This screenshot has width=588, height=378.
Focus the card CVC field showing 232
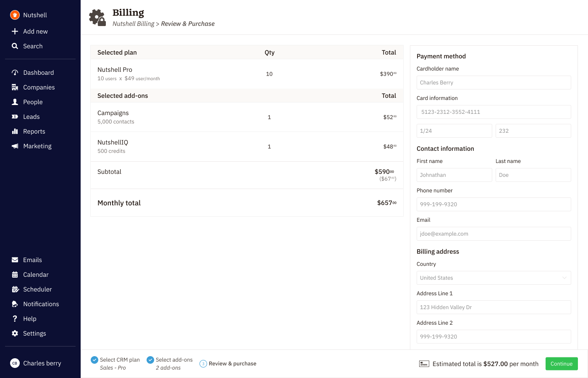pos(533,131)
